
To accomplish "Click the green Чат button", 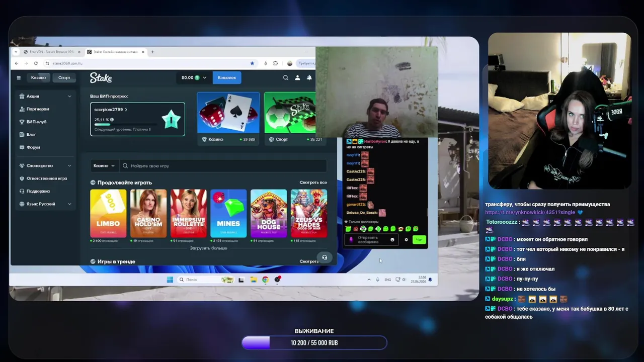I will [419, 240].
